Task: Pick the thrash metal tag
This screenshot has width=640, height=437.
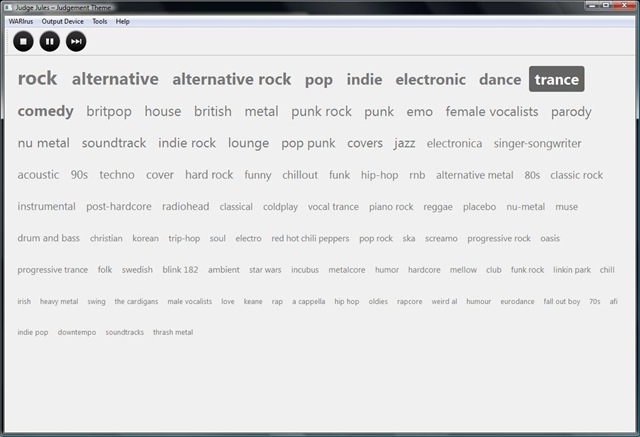Action: click(173, 332)
